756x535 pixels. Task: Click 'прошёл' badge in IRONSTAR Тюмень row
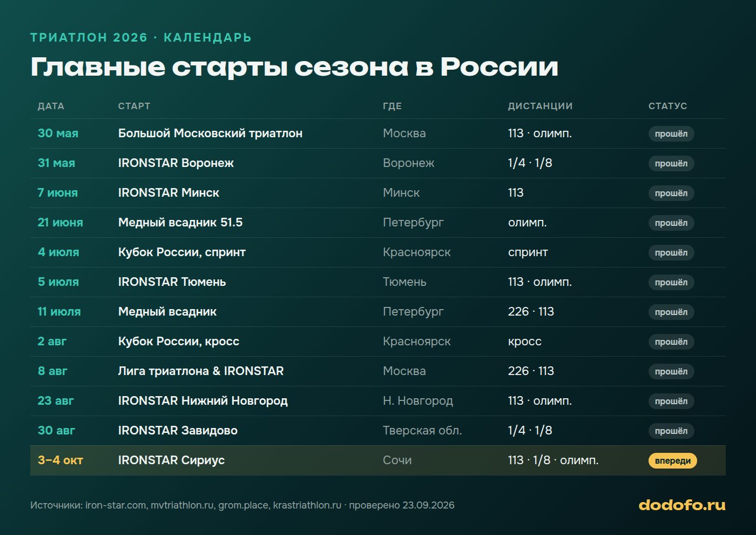pos(671,282)
